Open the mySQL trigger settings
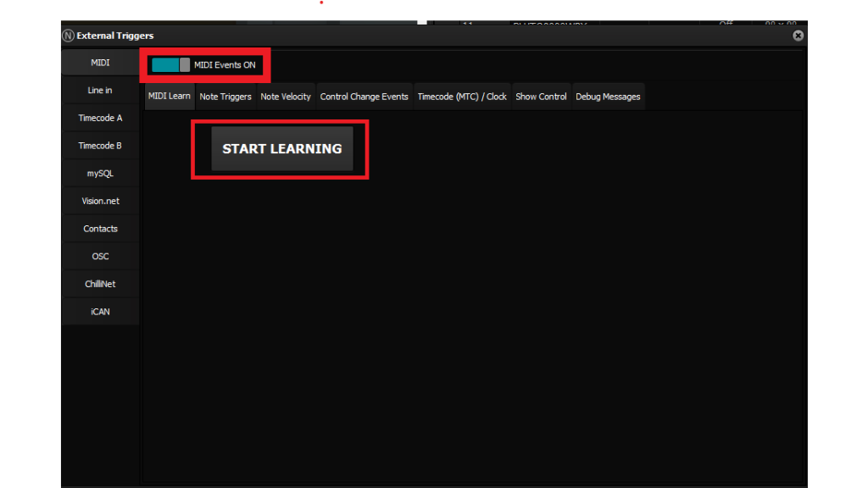The width and height of the screenshot is (868, 488). [x=100, y=173]
